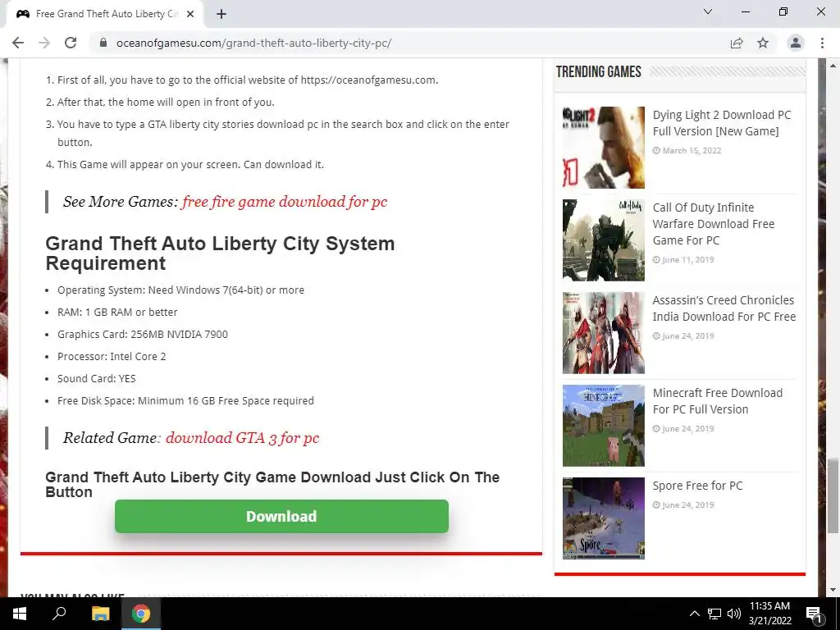The image size is (840, 630).
Task: Open download GTA 3 for pc link
Action: 242,438
